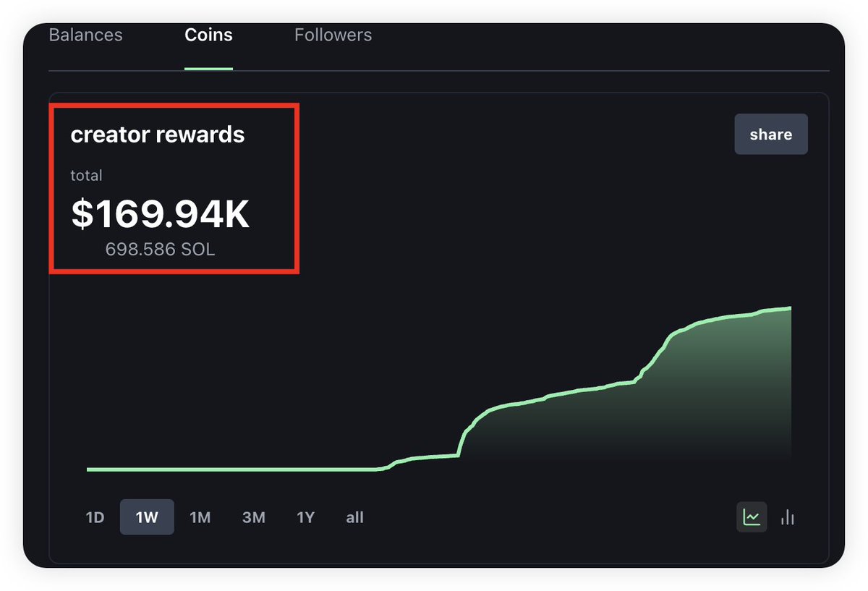Switch to line chart view
Viewport: 868px width, 591px height.
tap(752, 517)
